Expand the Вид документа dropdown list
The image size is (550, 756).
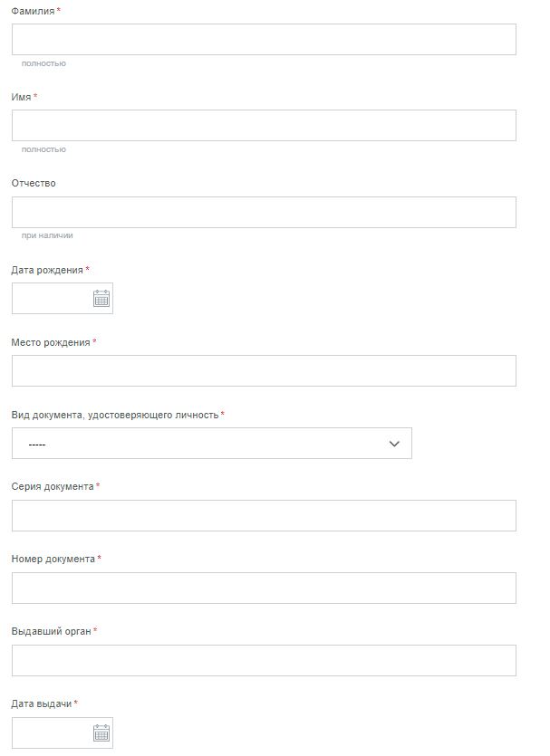212,443
